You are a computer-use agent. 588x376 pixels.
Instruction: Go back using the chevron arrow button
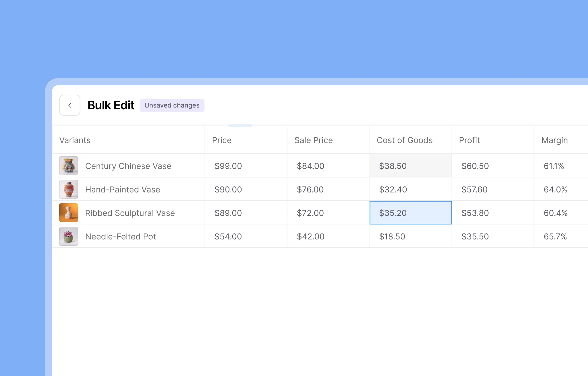(70, 105)
